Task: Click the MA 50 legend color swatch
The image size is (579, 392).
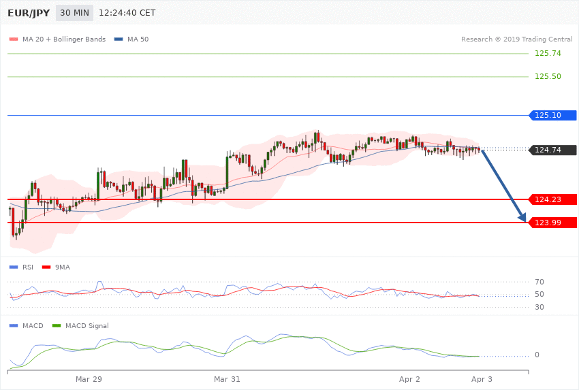Action: pyautogui.click(x=119, y=39)
